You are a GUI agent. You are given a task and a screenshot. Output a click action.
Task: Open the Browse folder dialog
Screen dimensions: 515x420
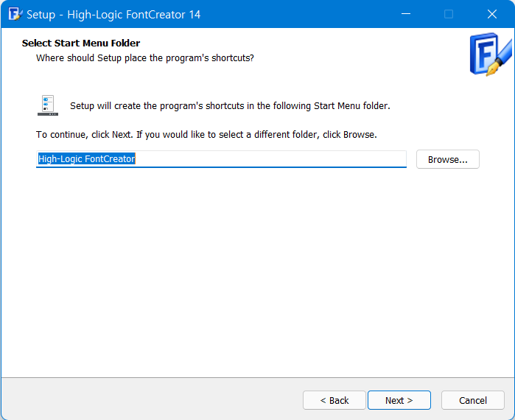coord(448,159)
